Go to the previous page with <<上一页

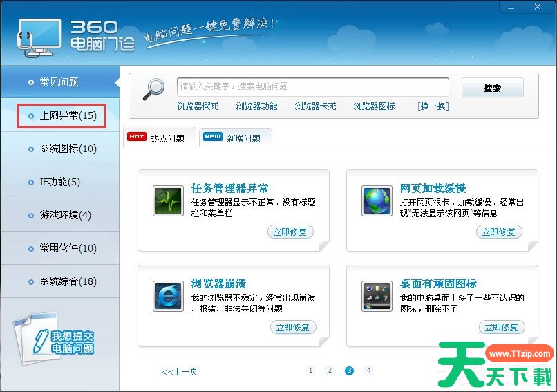tap(180, 372)
